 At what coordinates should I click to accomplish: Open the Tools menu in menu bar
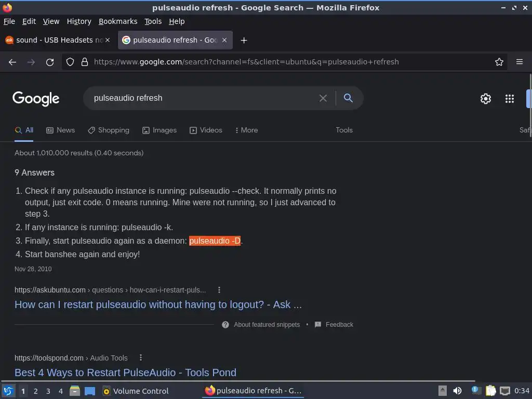(x=153, y=21)
